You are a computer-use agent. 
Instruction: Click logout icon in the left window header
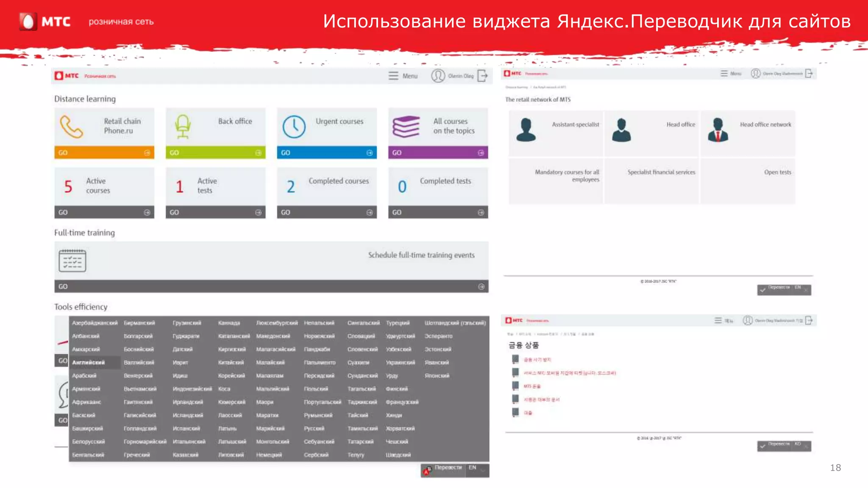point(482,76)
